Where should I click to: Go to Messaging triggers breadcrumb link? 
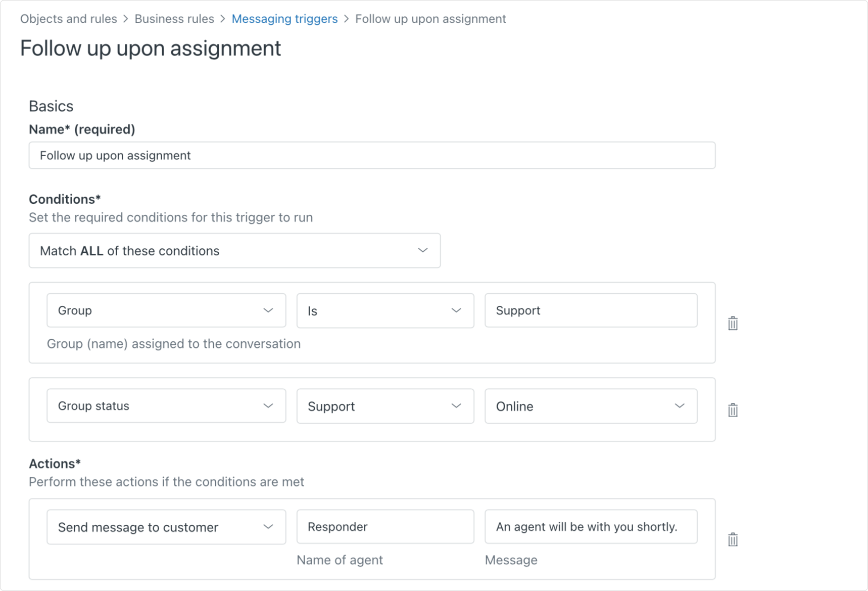tap(284, 19)
